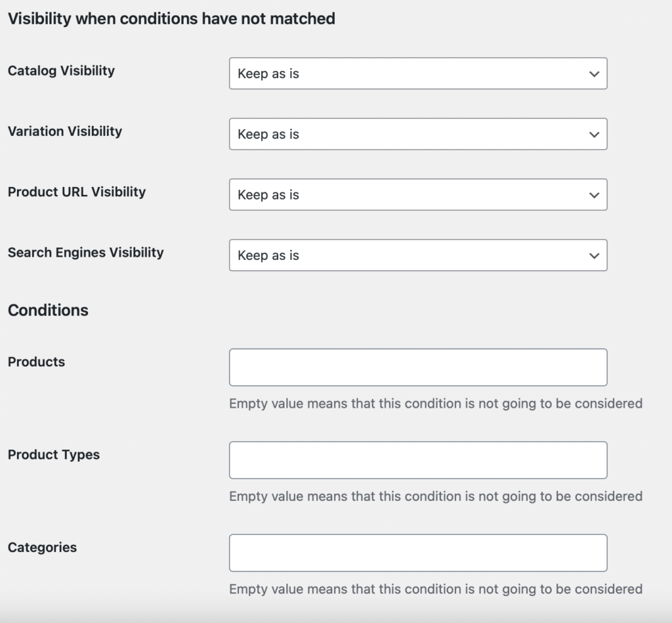
Task: Click the chevron arrow in Variation Visibility dropdown
Action: 594,135
